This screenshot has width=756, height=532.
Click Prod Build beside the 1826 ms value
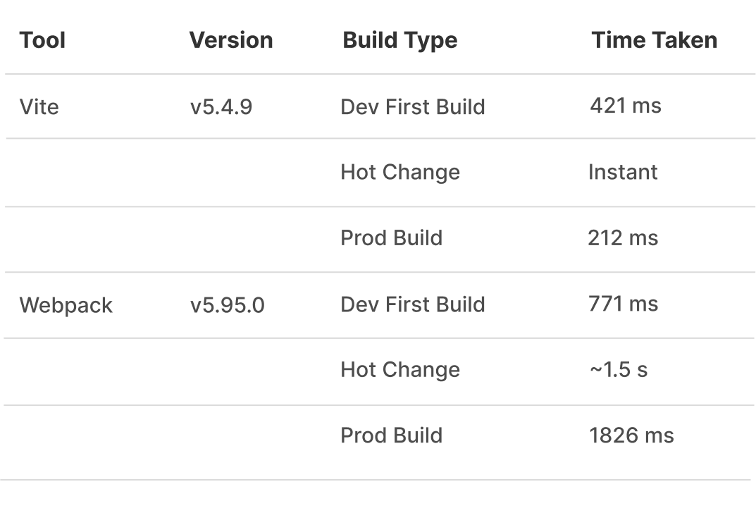392,435
